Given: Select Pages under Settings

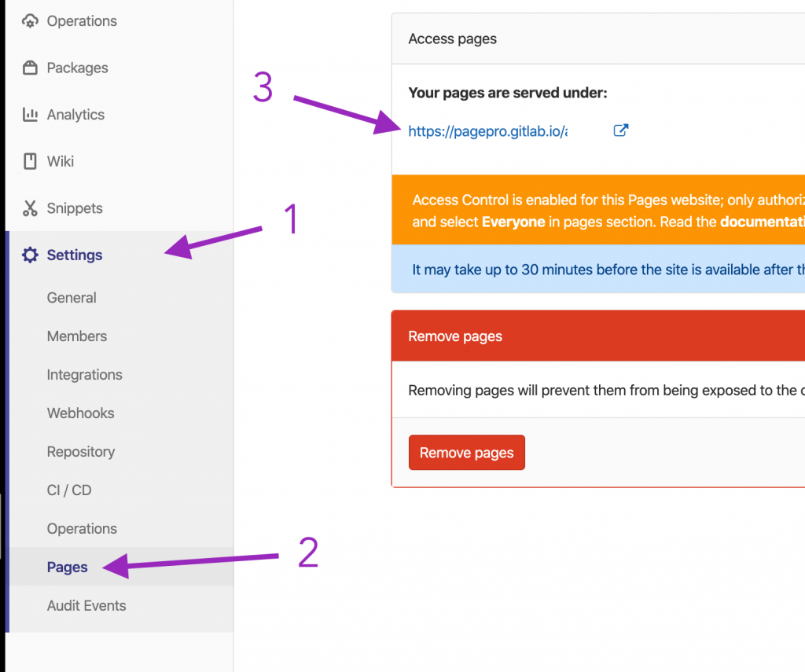Looking at the screenshot, I should 68,567.
